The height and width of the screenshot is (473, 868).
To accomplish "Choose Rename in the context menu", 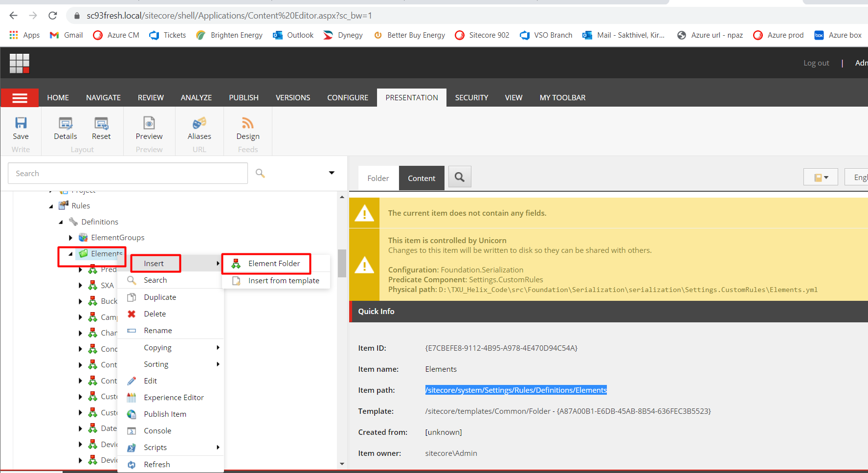I will tap(171, 331).
